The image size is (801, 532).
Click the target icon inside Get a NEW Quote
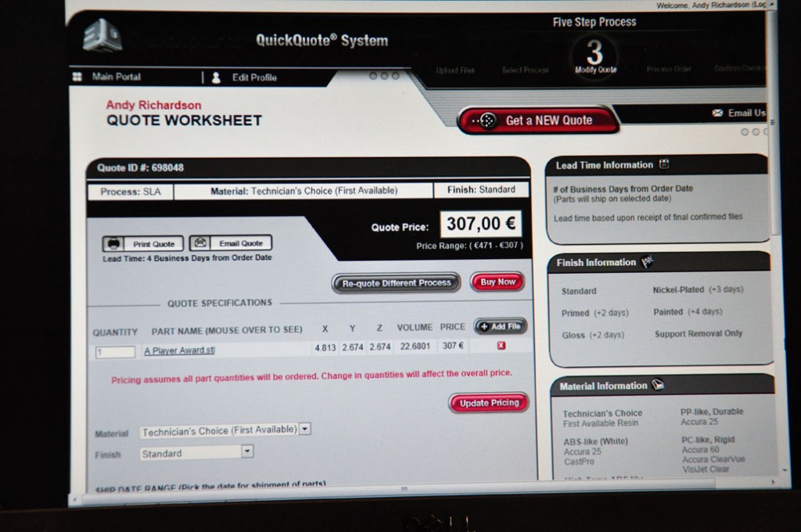(489, 120)
